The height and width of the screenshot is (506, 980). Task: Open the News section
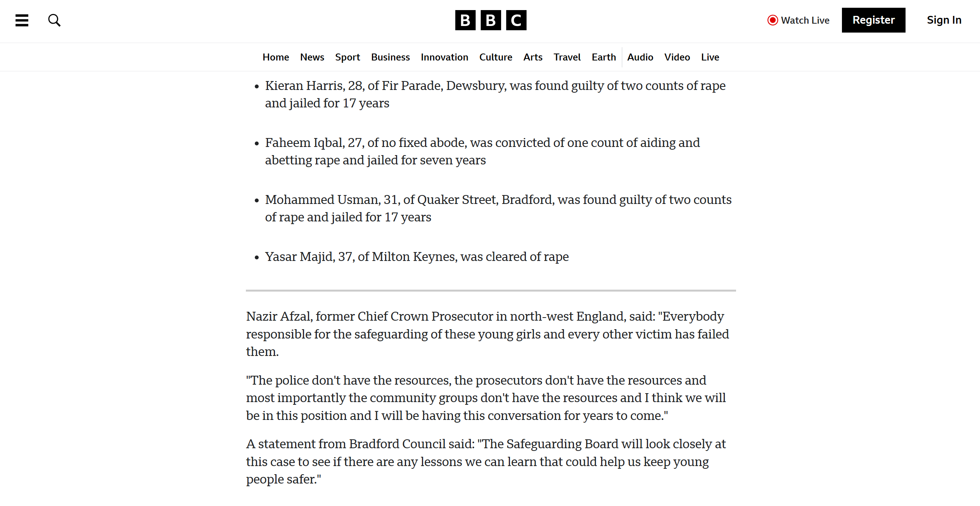click(x=312, y=57)
